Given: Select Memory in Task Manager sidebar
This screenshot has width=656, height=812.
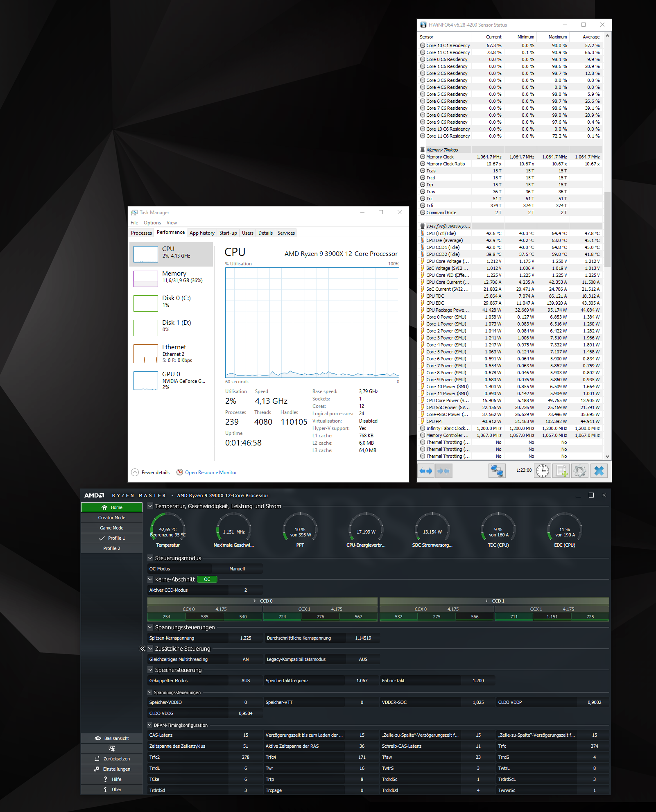Looking at the screenshot, I should click(x=171, y=278).
